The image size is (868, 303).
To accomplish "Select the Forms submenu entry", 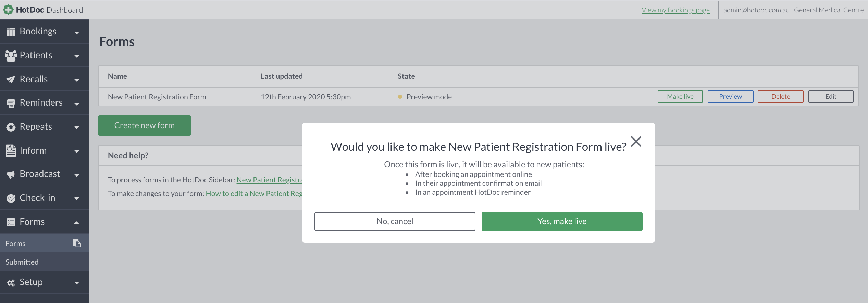I will [15, 243].
